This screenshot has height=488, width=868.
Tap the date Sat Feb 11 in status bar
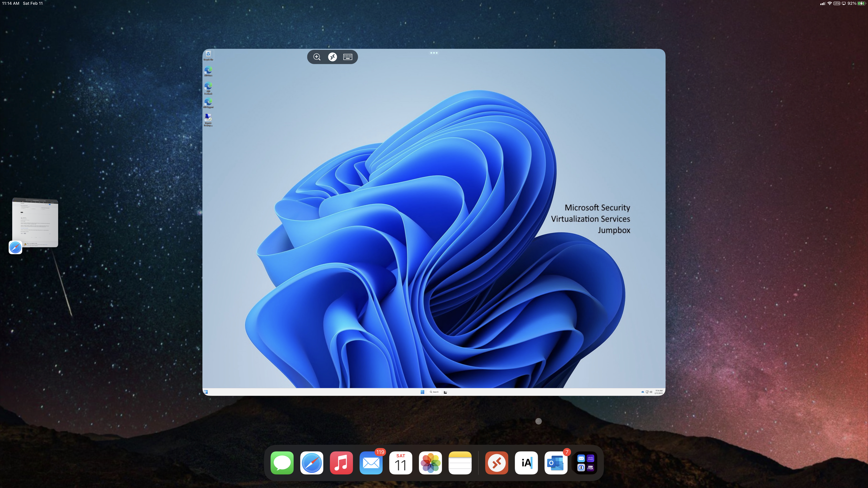(x=33, y=3)
